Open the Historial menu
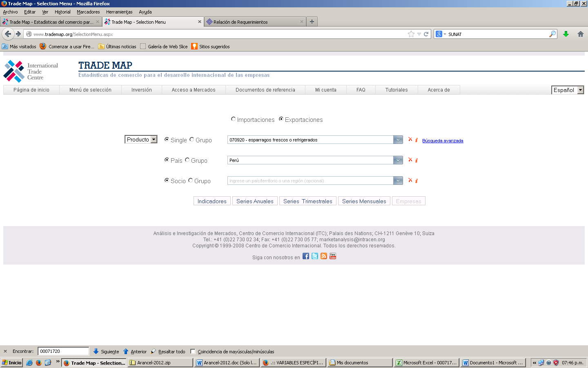The image size is (588, 368). click(62, 12)
